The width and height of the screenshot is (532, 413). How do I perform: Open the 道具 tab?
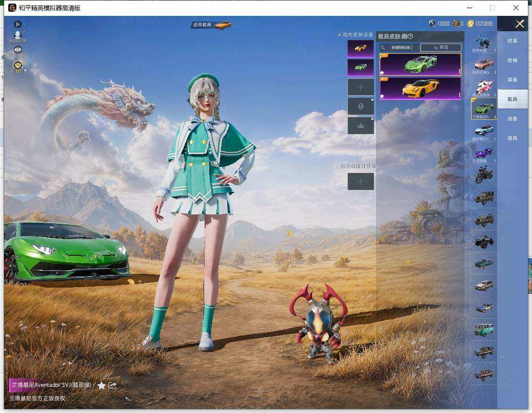pyautogui.click(x=513, y=138)
